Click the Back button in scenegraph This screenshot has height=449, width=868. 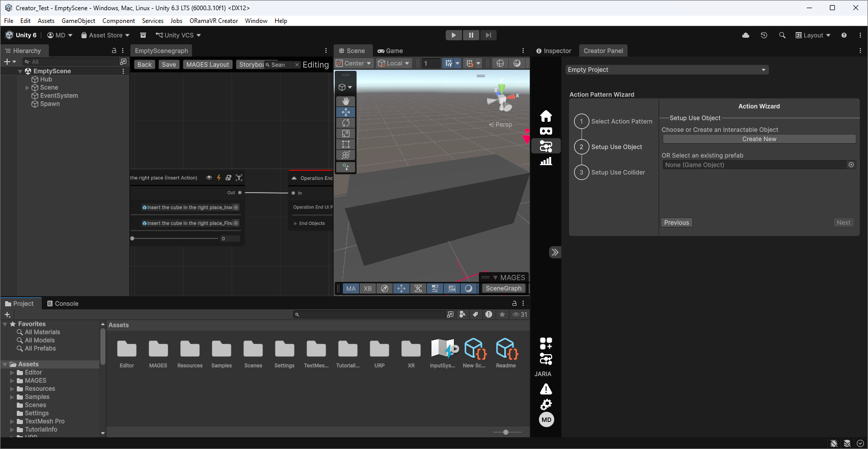[145, 65]
